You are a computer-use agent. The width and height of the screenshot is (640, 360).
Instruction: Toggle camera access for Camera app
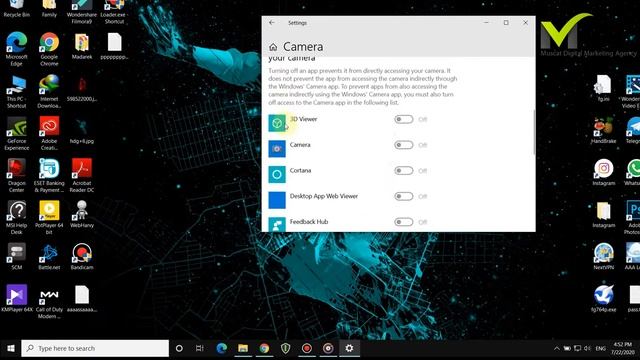404,145
